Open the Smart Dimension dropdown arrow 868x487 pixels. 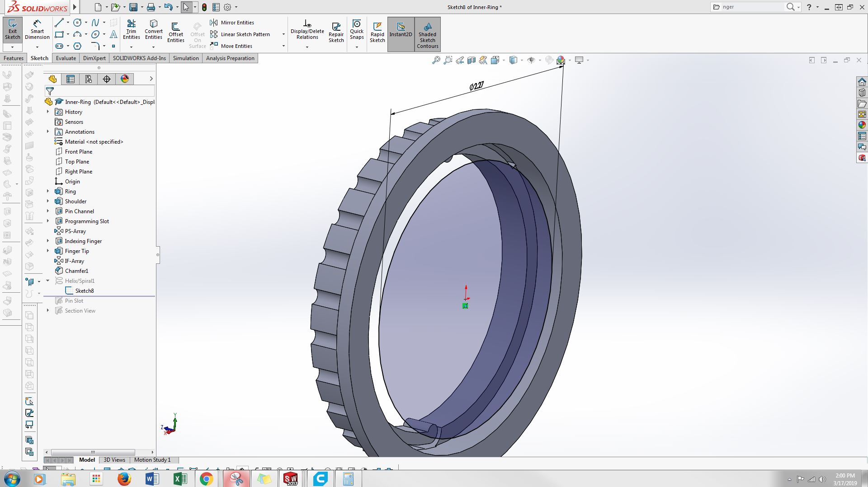pyautogui.click(x=37, y=47)
